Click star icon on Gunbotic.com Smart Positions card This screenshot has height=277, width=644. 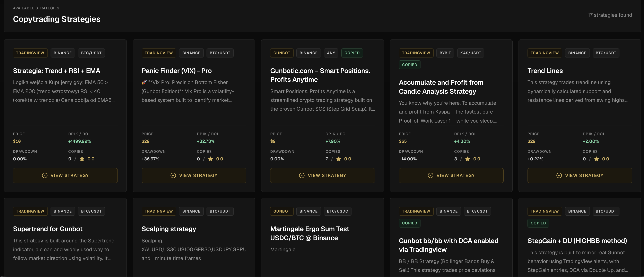pyautogui.click(x=339, y=159)
